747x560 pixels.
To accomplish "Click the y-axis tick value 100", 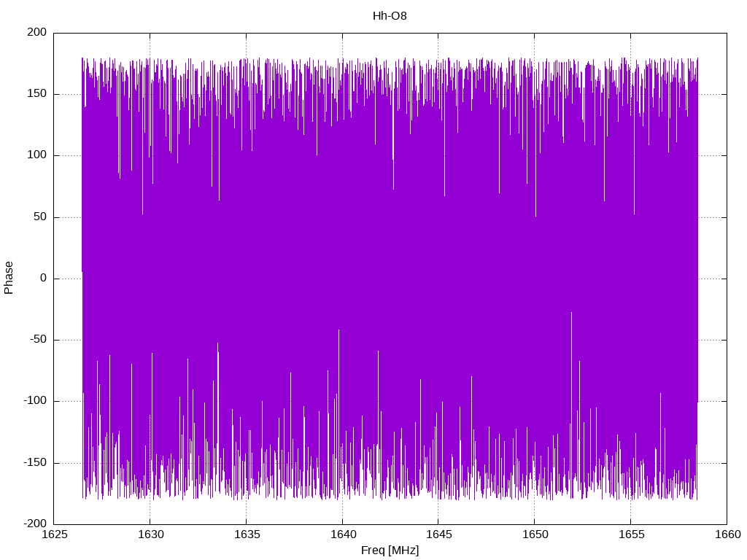I will pos(37,155).
